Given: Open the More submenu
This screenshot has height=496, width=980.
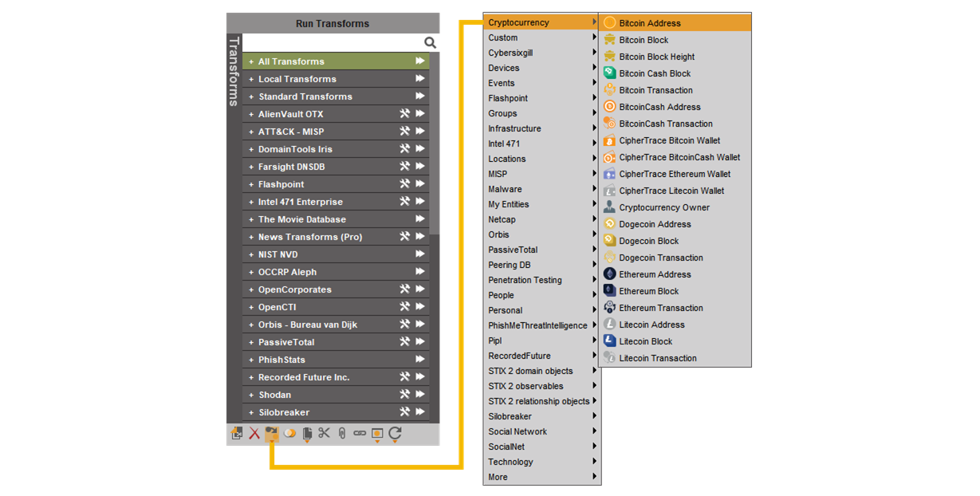Looking at the screenshot, I should point(541,477).
